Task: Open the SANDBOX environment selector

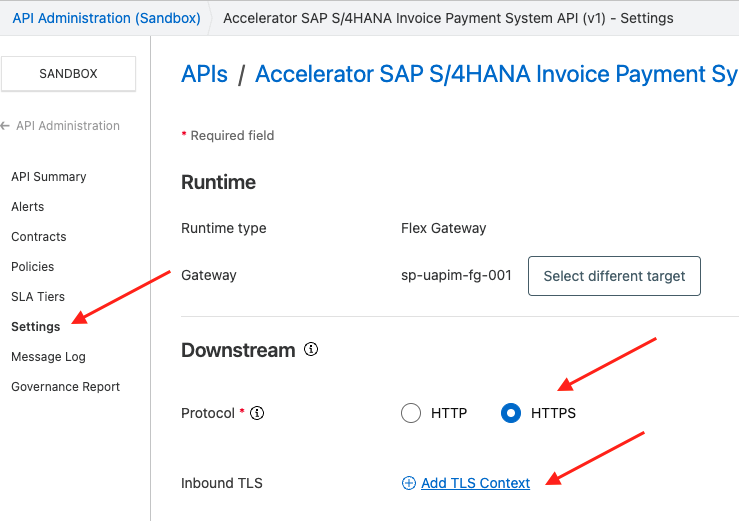Action: pos(68,74)
